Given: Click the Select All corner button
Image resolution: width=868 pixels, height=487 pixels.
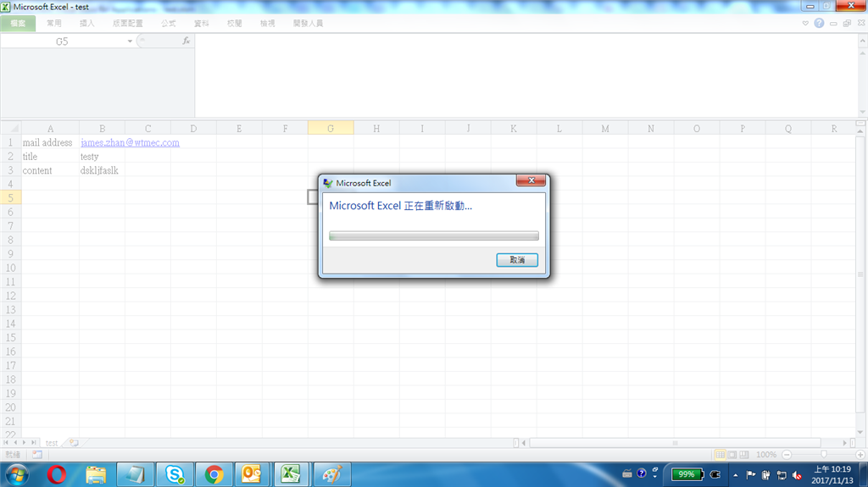Looking at the screenshot, I should 10,129.
